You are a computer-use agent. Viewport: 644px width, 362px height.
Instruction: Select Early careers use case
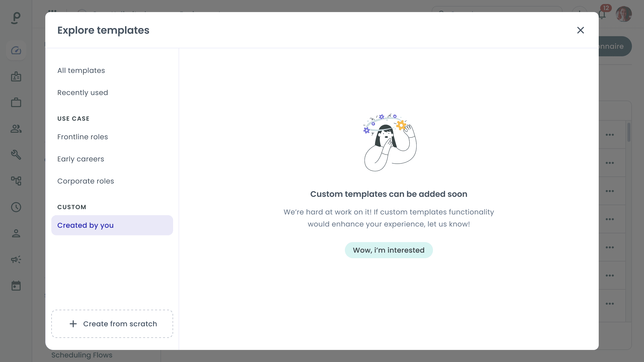tap(80, 159)
